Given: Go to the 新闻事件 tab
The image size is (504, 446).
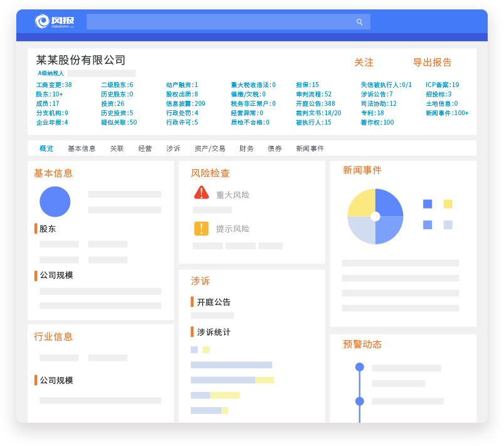Looking at the screenshot, I should [x=310, y=148].
